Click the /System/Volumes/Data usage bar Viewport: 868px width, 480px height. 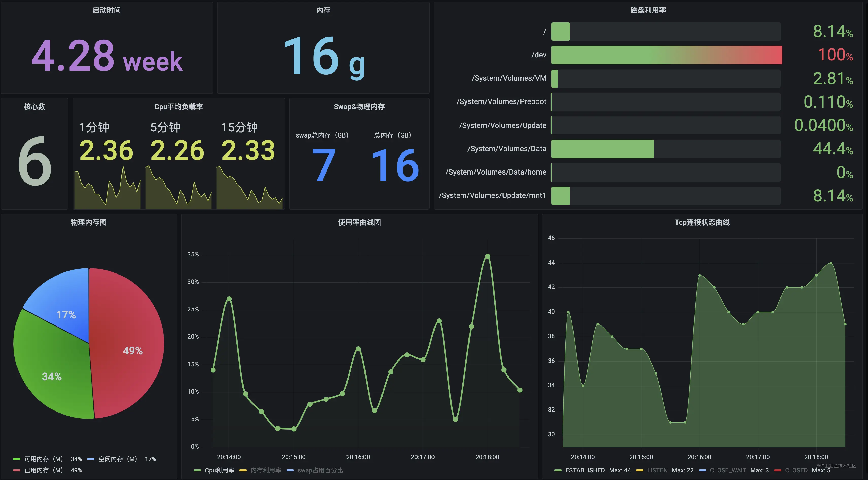click(602, 149)
